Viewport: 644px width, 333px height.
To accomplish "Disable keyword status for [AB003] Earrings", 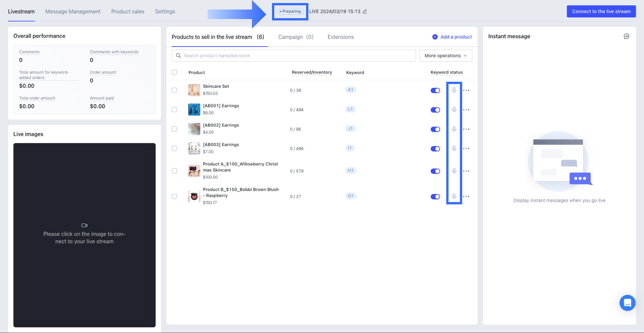I will click(x=435, y=149).
